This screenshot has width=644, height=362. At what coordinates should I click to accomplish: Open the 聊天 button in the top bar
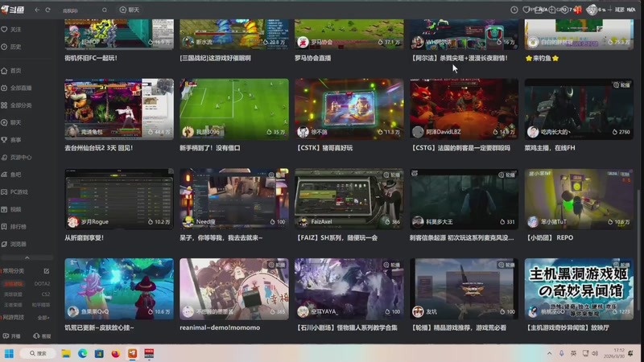point(130,10)
